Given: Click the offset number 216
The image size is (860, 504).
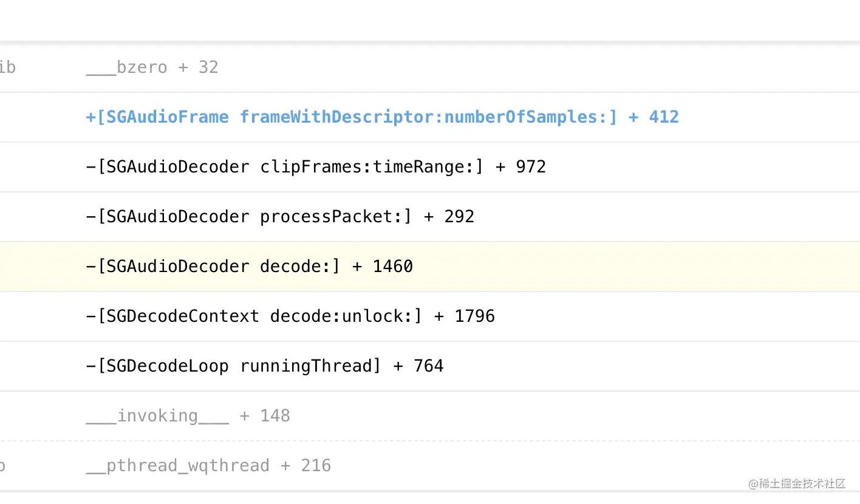Looking at the screenshot, I should point(316,465).
